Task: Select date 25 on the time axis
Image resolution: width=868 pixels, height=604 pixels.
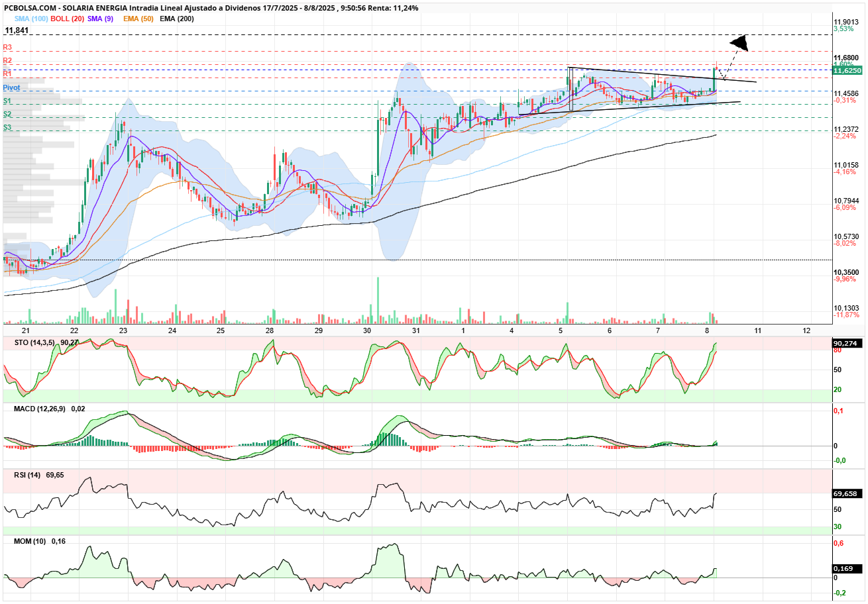Action: 221,330
